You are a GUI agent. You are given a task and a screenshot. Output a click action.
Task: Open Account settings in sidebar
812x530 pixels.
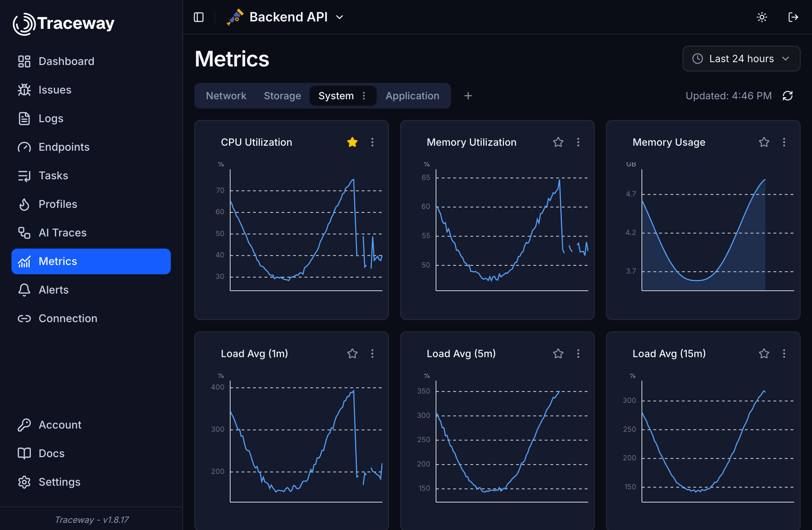(91, 425)
